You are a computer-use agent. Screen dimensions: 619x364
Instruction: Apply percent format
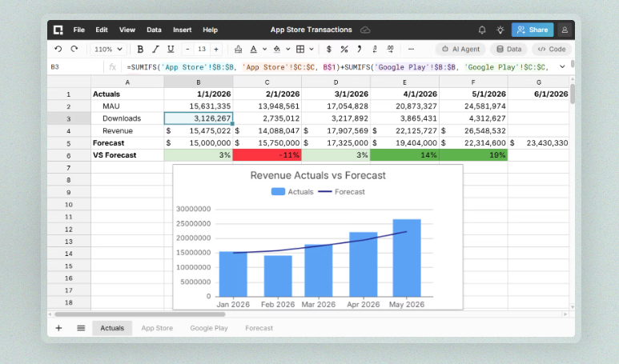(x=344, y=50)
